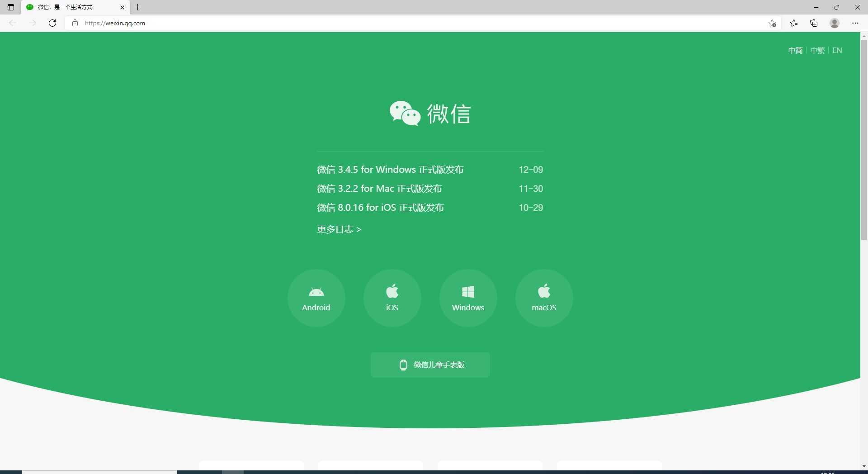The height and width of the screenshot is (474, 868).
Task: Open the browser profile avatar
Action: click(835, 23)
